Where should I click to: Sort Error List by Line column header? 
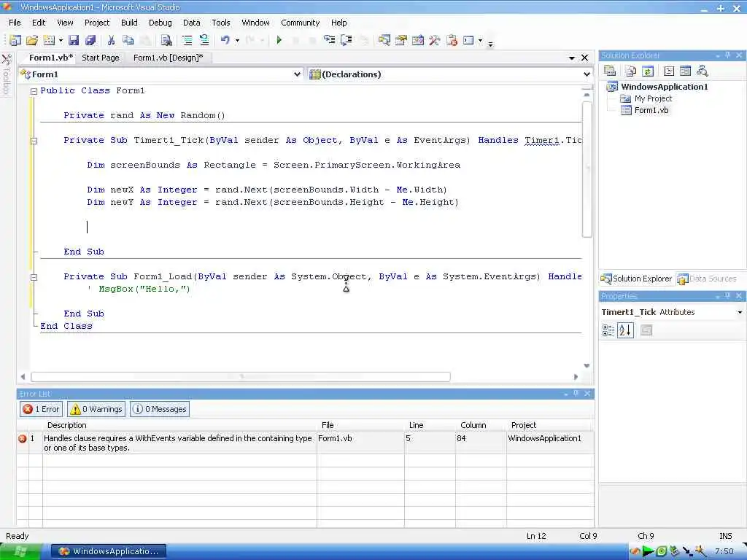pos(430,425)
